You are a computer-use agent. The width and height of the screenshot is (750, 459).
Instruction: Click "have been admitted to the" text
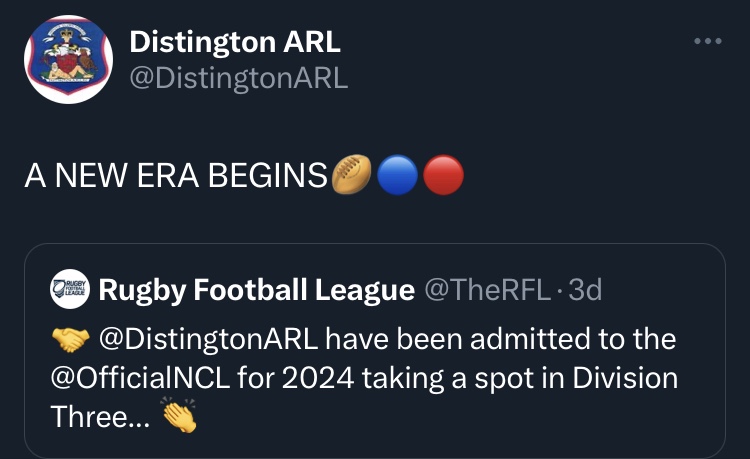tap(500, 340)
